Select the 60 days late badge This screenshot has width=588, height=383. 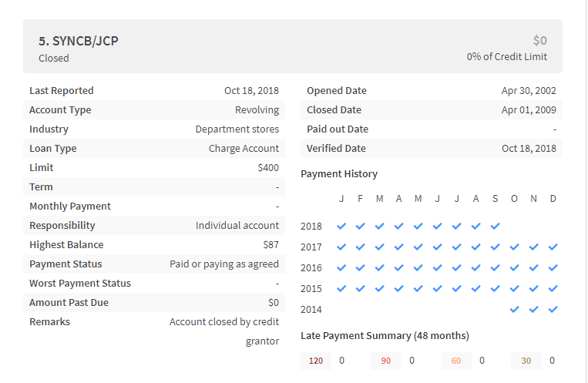[x=456, y=361]
